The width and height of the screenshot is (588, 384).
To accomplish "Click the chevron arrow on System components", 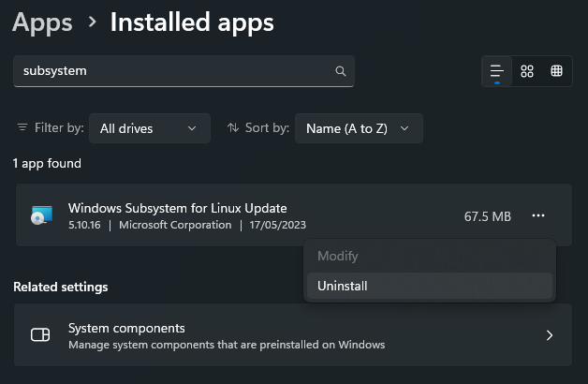I will point(550,335).
